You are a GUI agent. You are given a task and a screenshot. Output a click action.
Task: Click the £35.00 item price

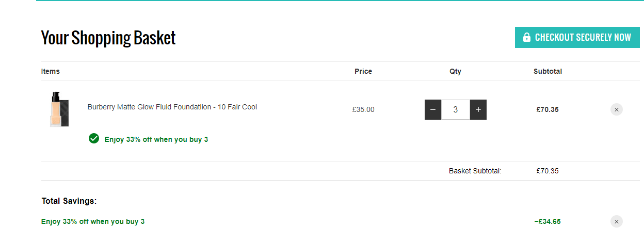pyautogui.click(x=363, y=109)
